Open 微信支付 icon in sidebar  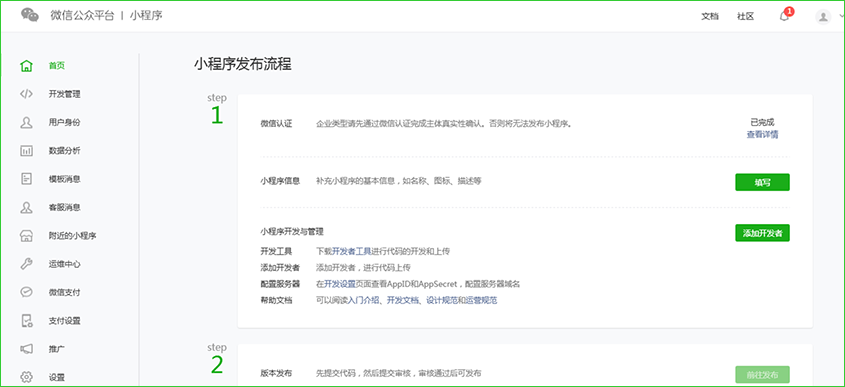[x=26, y=292]
